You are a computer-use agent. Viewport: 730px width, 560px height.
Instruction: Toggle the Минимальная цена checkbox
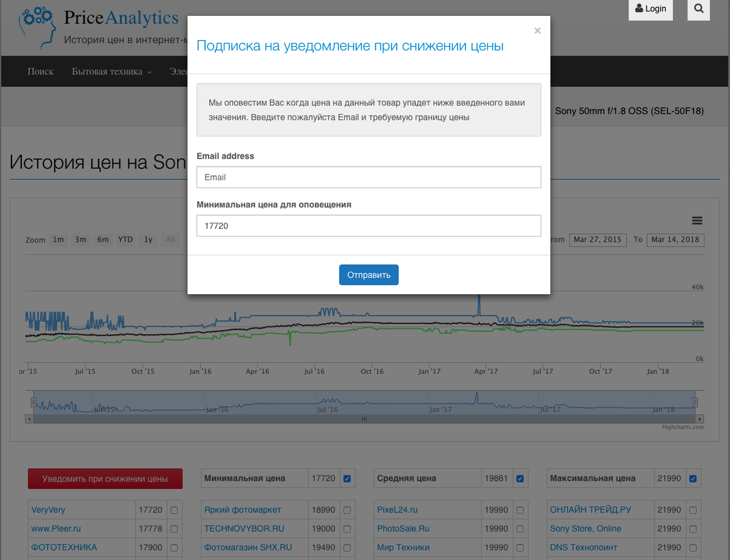[x=347, y=479]
